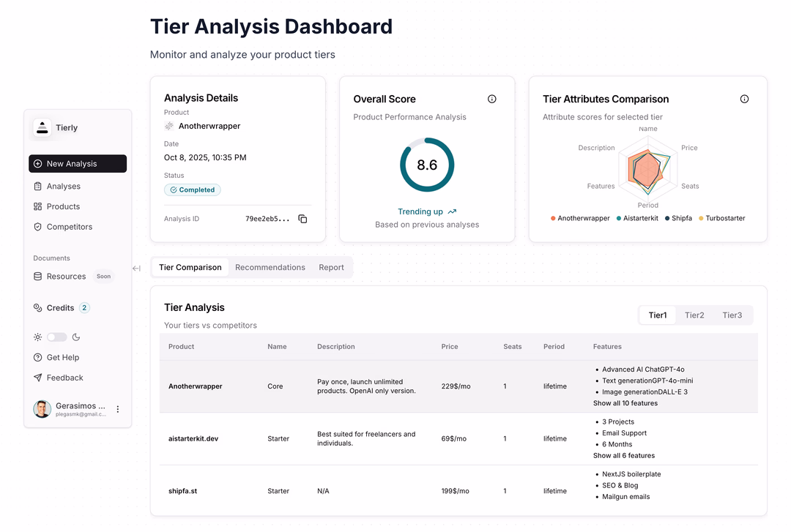Click the Tierly logo icon
Screen dimensions: 791x532
tap(42, 127)
